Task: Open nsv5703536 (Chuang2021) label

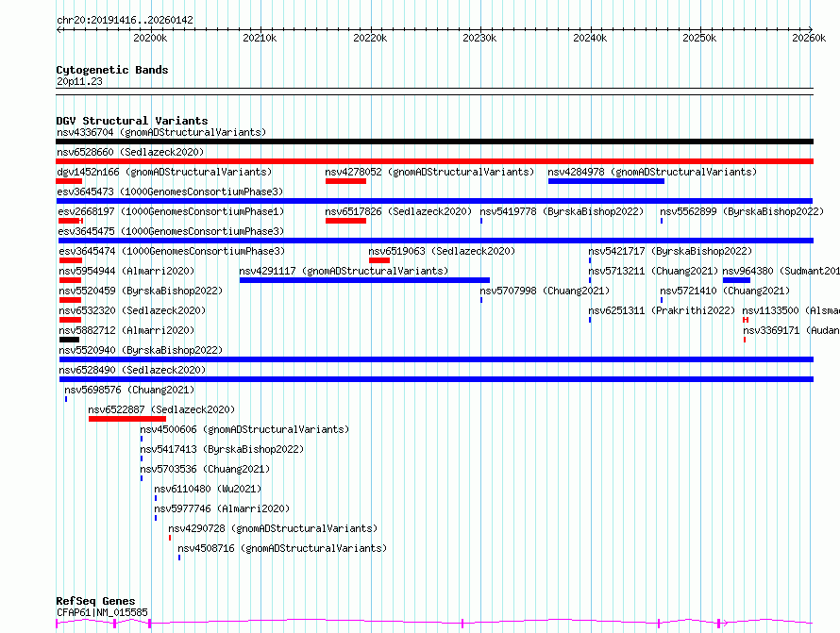Action: pyautogui.click(x=205, y=469)
